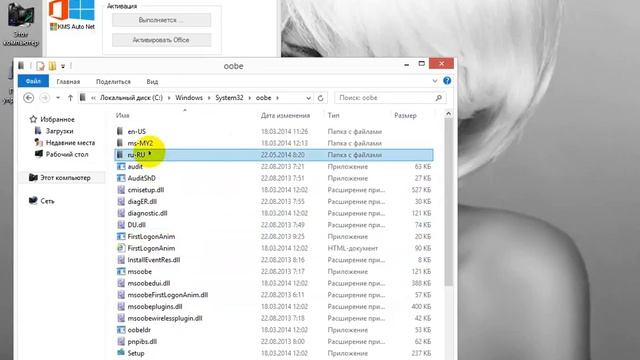Open Недавние места in the navigation pane

point(70,143)
